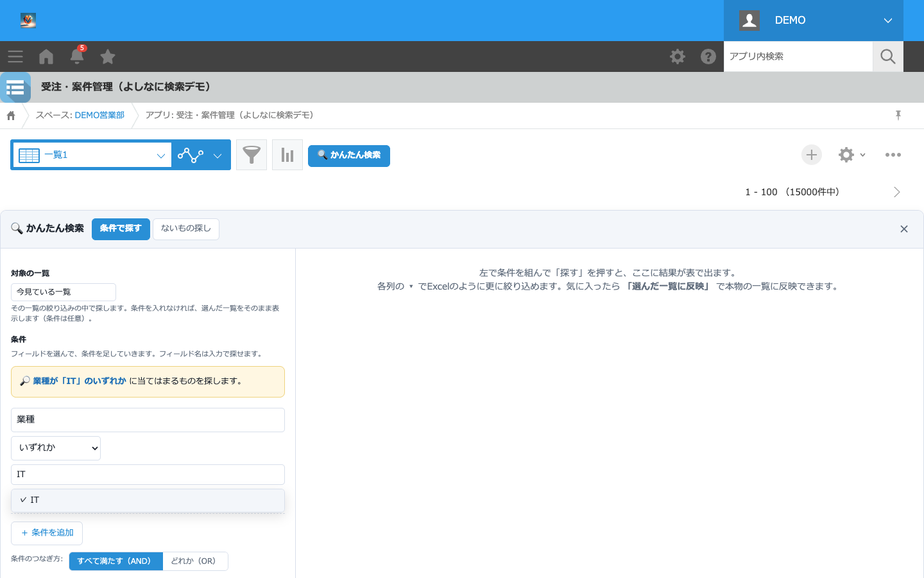Open settings gear in header bar
This screenshot has height=578, width=924.
click(x=678, y=57)
